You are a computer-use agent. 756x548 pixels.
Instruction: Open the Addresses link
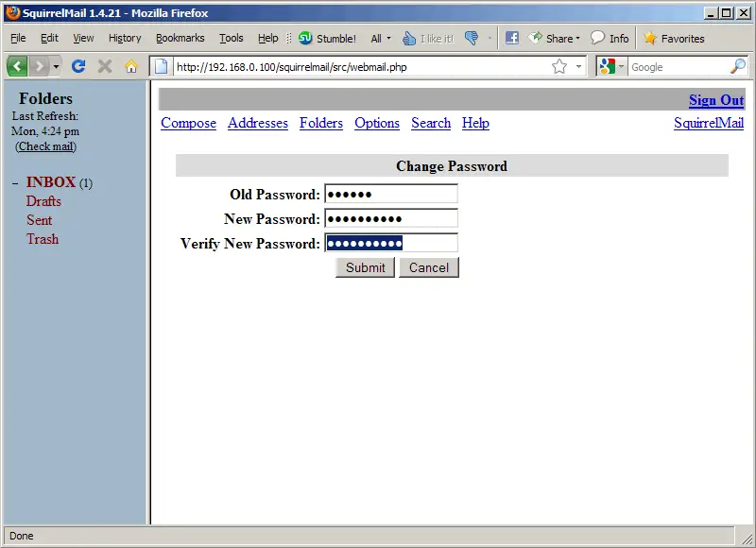(257, 123)
